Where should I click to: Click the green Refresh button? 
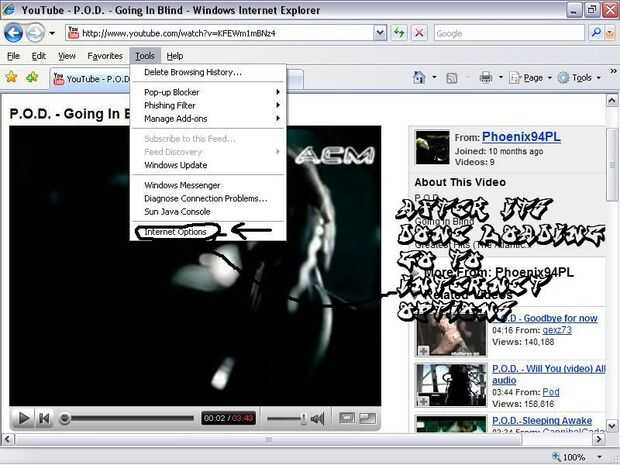(x=399, y=33)
